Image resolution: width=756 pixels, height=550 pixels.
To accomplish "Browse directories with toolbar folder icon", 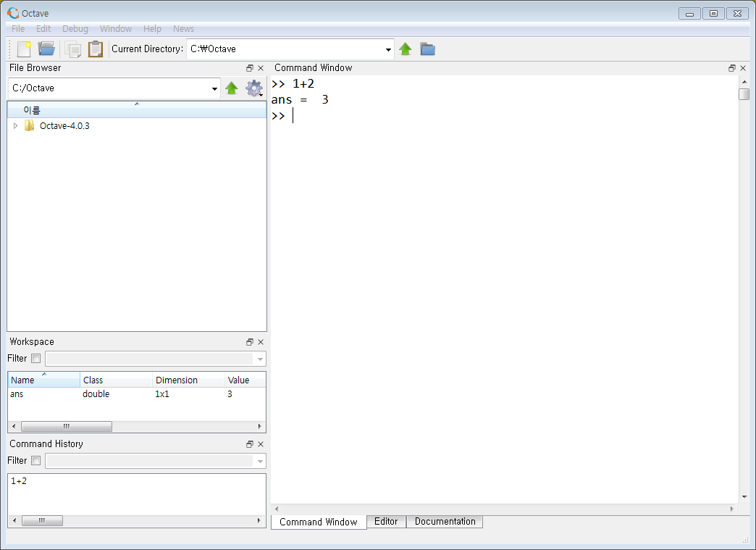I will tap(428, 49).
